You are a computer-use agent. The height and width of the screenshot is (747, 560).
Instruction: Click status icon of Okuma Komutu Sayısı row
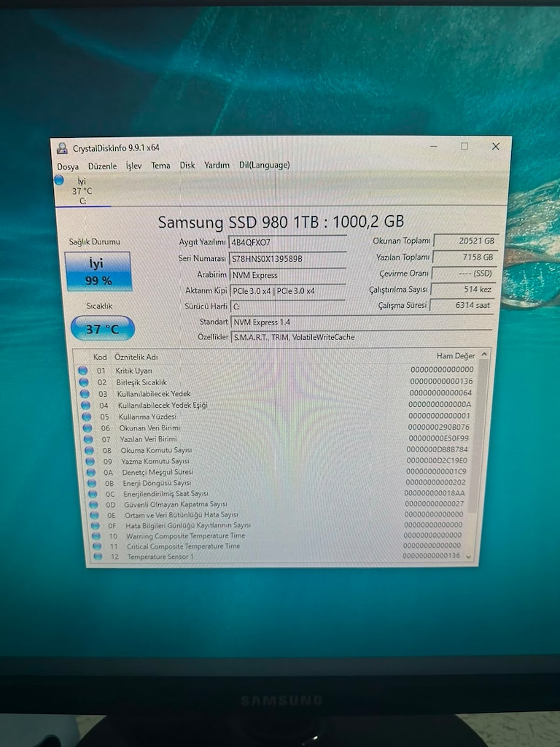tap(90, 450)
